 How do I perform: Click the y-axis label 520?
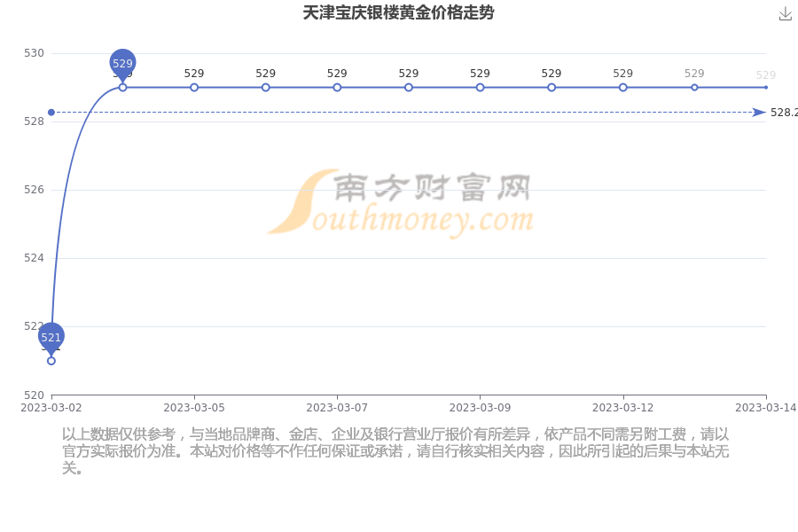coord(34,395)
